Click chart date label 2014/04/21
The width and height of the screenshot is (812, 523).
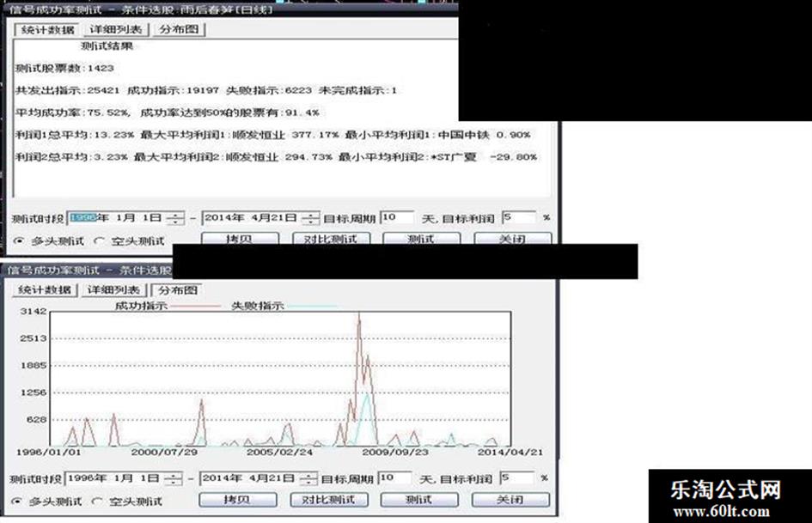pos(510,452)
